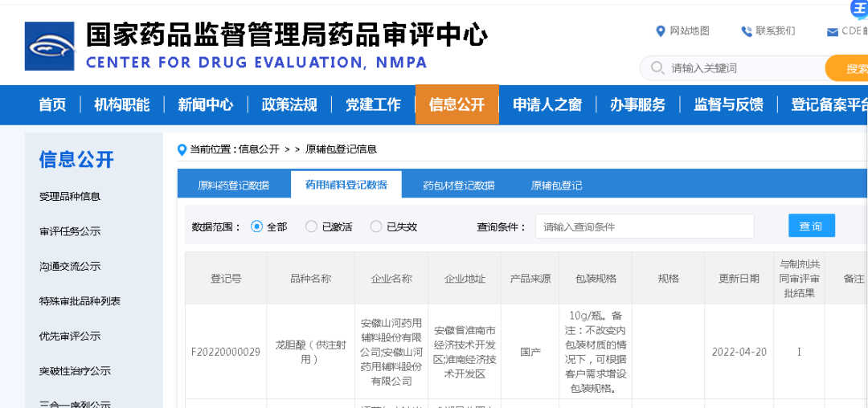
Task: Click the 更新日期 column header
Action: click(739, 279)
